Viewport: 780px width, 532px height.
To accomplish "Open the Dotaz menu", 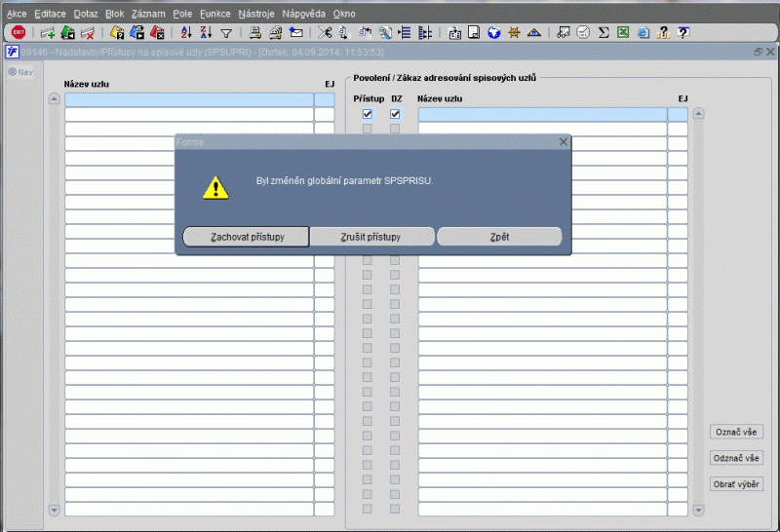I will [x=86, y=14].
